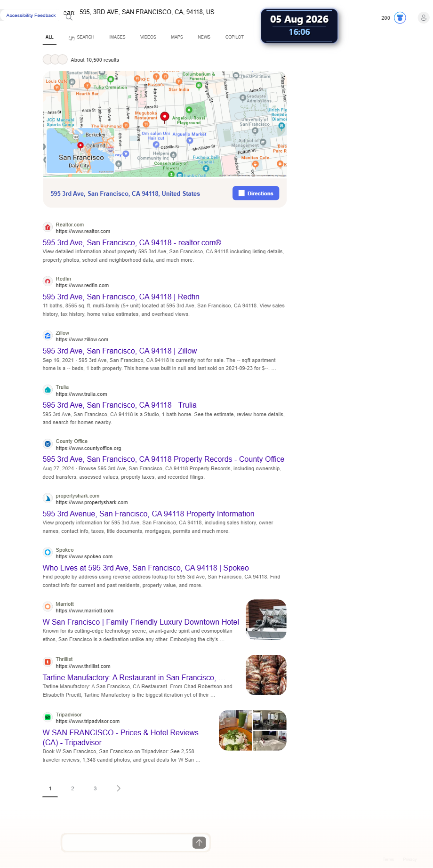Open the Accessibility Feedback link
This screenshot has width=433, height=868.
click(31, 16)
